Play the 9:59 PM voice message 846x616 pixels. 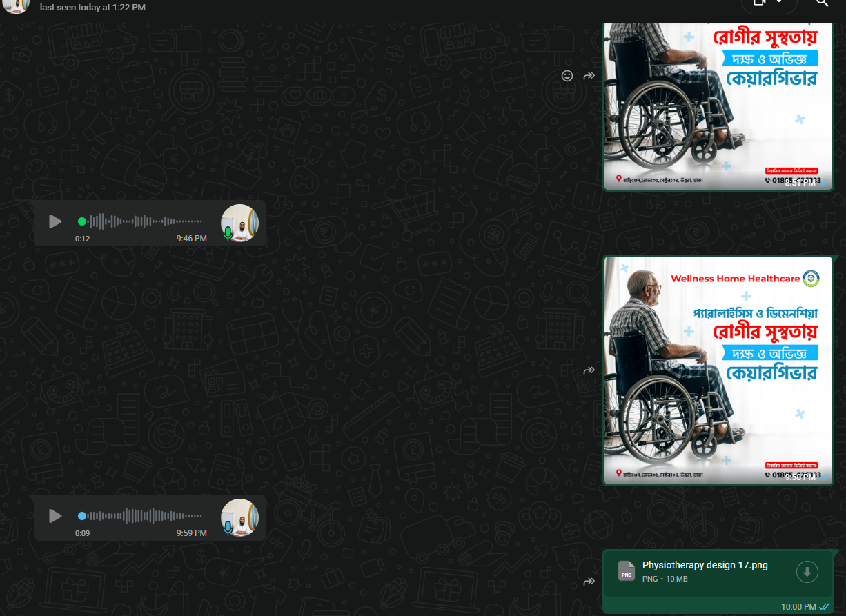pyautogui.click(x=55, y=516)
